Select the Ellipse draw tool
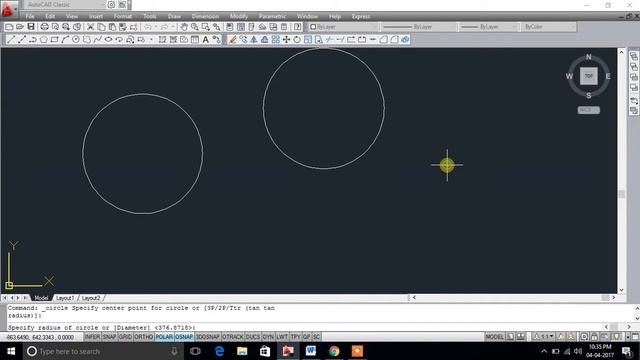Screen dimensions: 640x360 [x=108, y=40]
